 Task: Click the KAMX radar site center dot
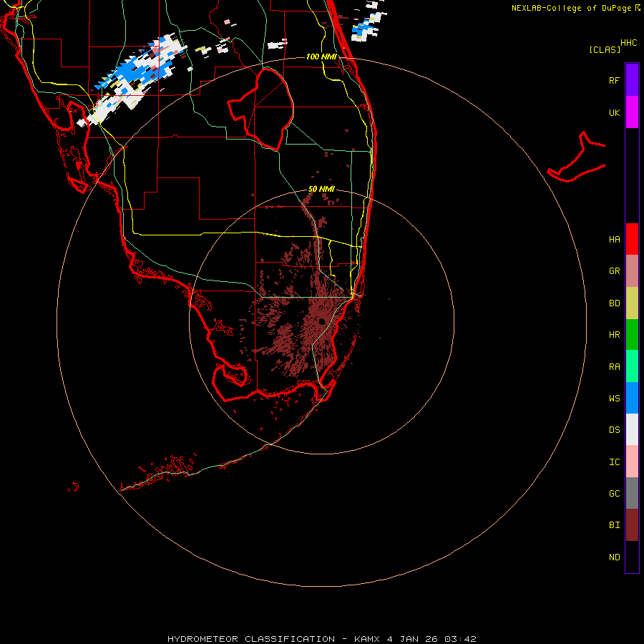(321, 321)
